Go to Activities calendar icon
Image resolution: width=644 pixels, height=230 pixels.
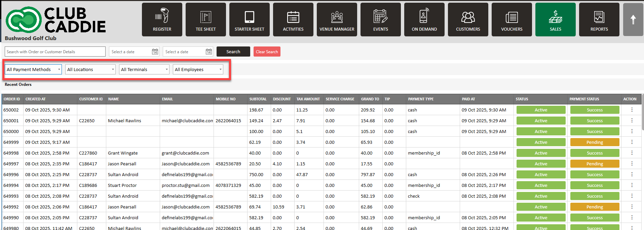click(x=293, y=16)
